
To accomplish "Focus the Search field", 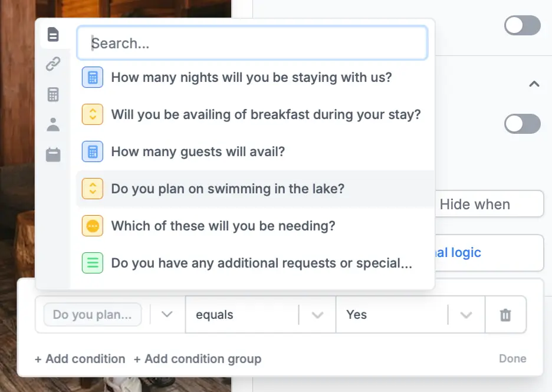I will (x=252, y=43).
